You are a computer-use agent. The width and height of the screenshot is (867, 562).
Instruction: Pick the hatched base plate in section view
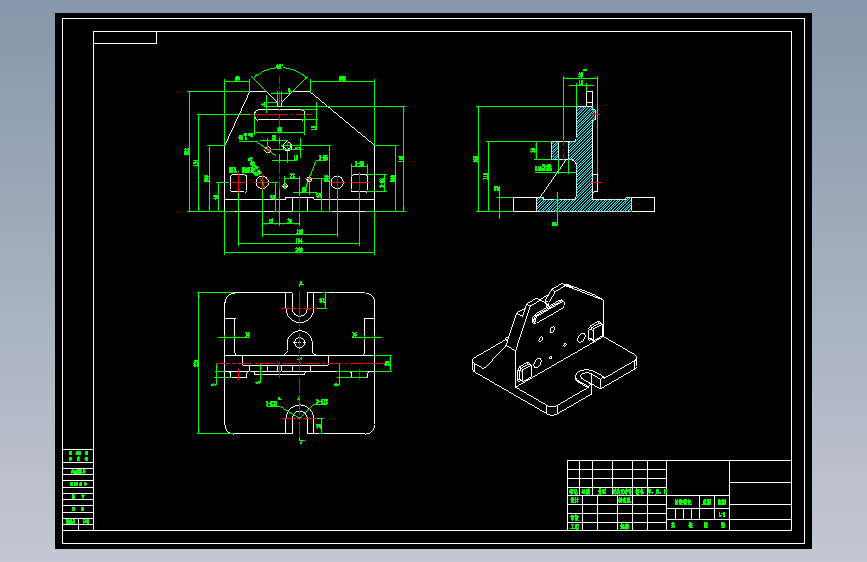584,205
